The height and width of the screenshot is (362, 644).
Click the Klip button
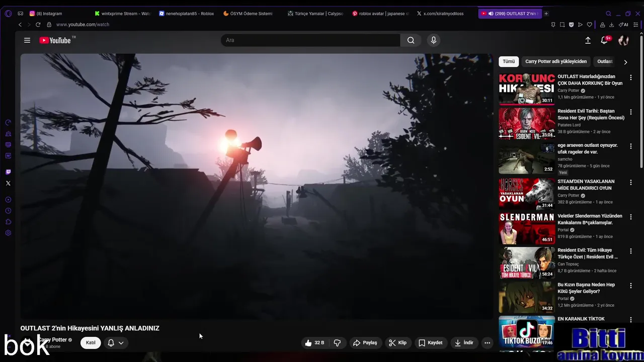(397, 343)
